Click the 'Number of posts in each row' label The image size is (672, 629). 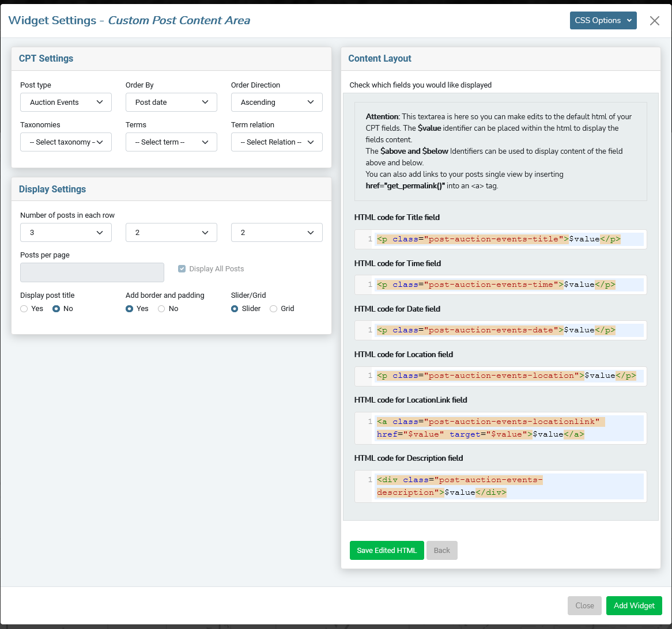point(67,215)
